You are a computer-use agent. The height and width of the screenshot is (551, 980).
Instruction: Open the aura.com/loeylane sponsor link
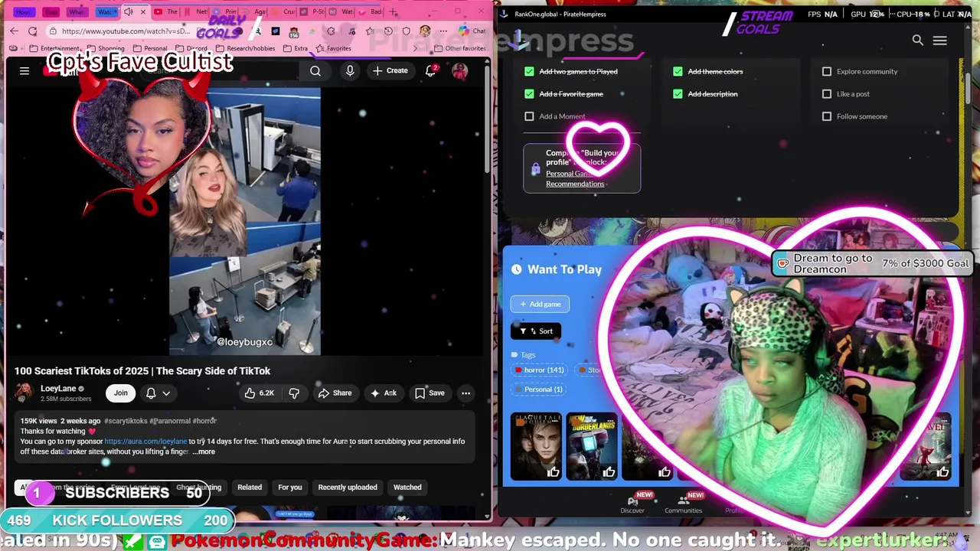point(145,442)
